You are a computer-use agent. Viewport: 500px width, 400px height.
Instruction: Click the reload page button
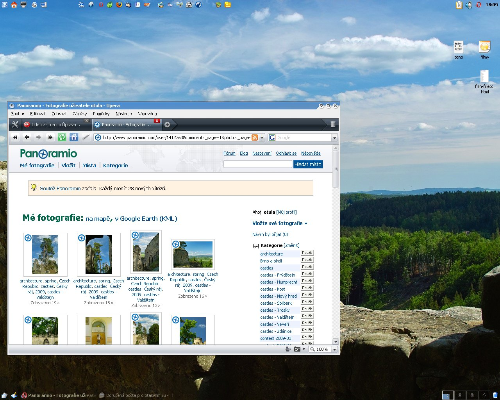[x=62, y=137]
